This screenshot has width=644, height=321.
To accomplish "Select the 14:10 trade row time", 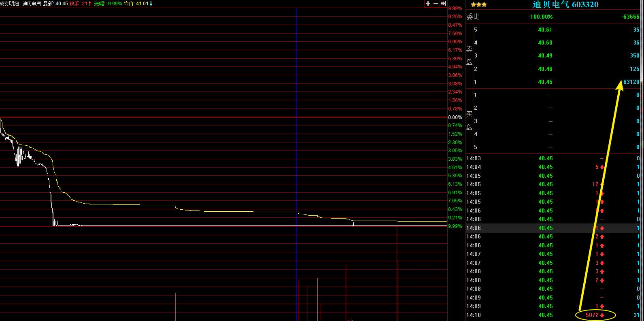I will click(474, 315).
